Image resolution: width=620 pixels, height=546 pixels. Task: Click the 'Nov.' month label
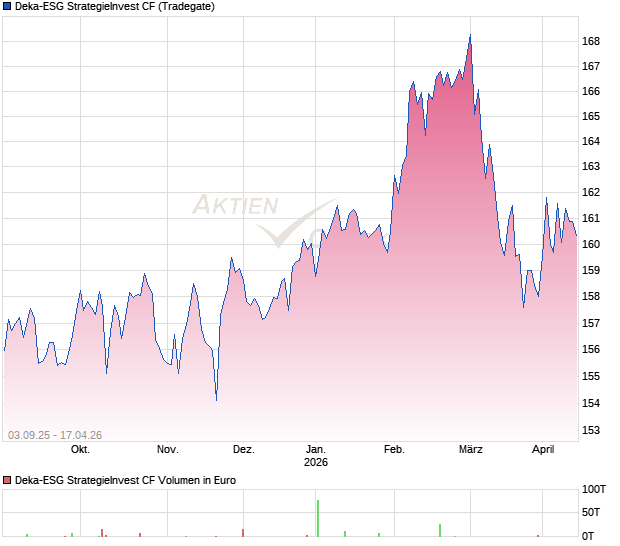(x=168, y=450)
